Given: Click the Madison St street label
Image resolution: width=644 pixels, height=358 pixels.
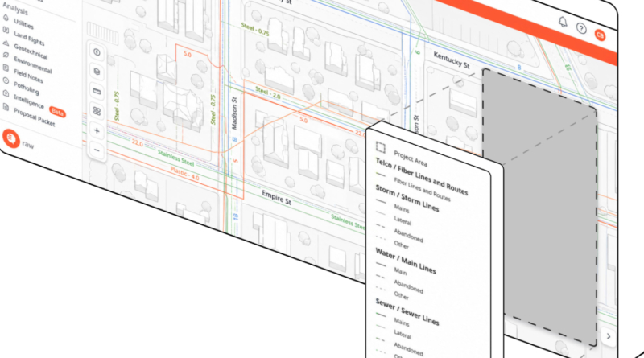Looking at the screenshot, I should point(234,113).
